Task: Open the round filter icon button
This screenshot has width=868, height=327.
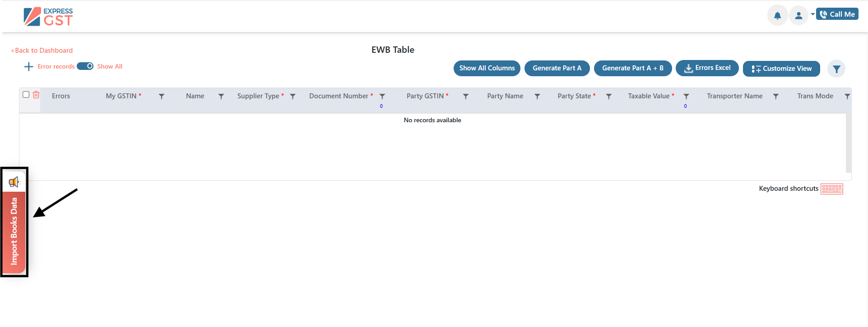Action: coord(836,69)
